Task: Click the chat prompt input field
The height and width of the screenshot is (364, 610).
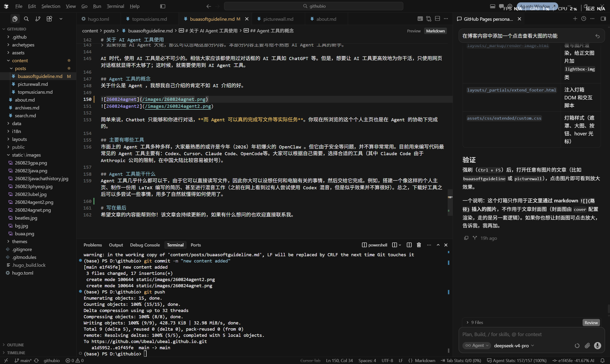Action: point(531,334)
